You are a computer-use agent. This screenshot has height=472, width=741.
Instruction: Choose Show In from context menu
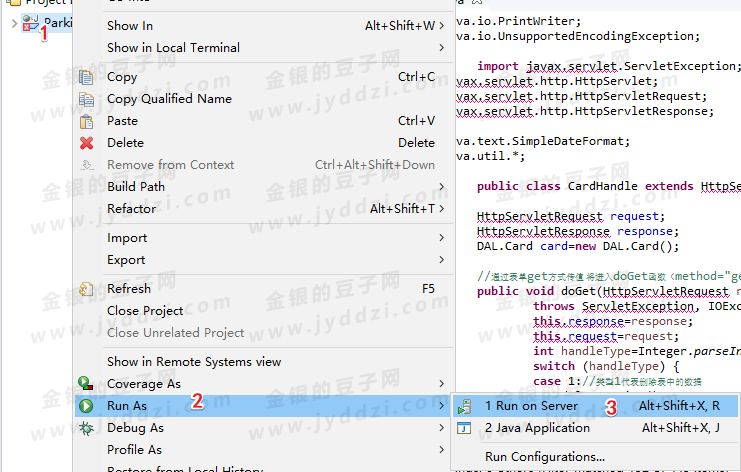[x=264, y=26]
